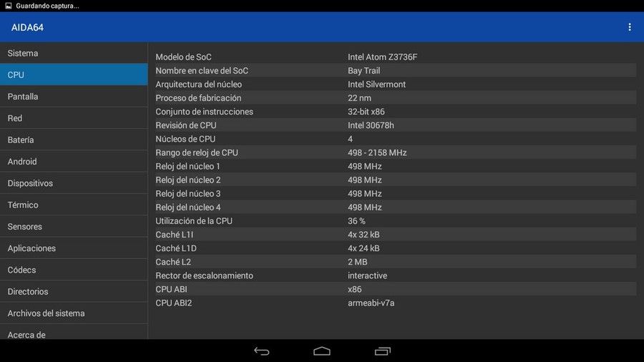Screen dimensions: 644x362
Task: Tap the Android home navigation icon
Action: (x=321, y=351)
